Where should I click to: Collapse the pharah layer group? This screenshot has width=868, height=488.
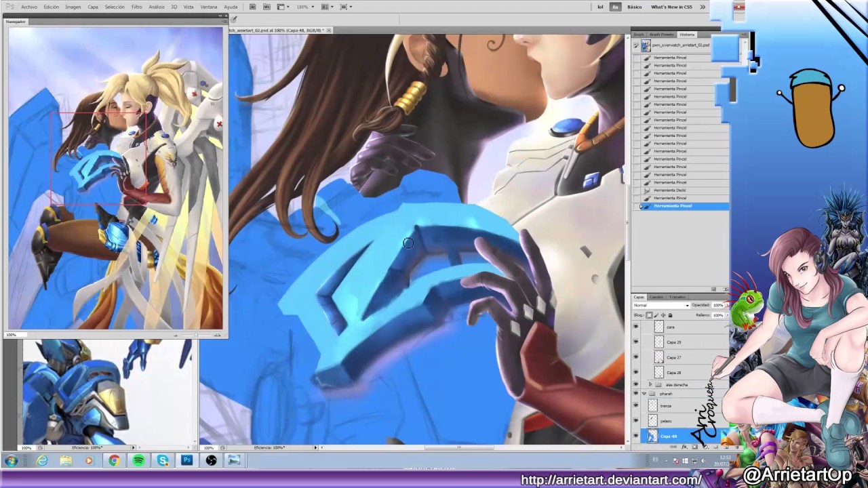click(x=644, y=393)
